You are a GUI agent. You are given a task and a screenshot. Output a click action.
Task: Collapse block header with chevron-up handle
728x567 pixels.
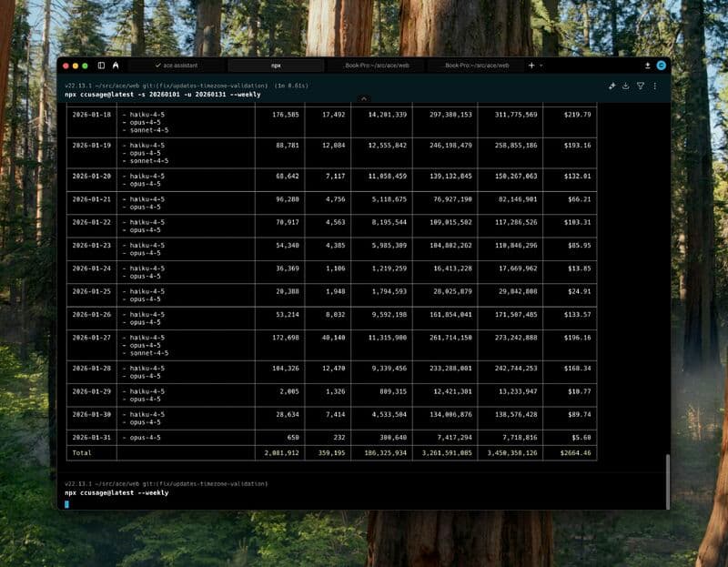click(364, 98)
